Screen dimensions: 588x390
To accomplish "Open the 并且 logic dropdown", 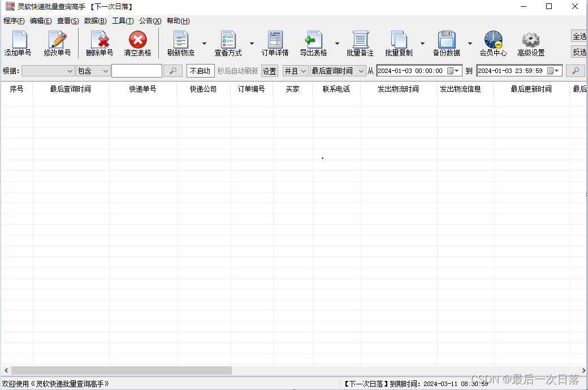I will coord(296,71).
